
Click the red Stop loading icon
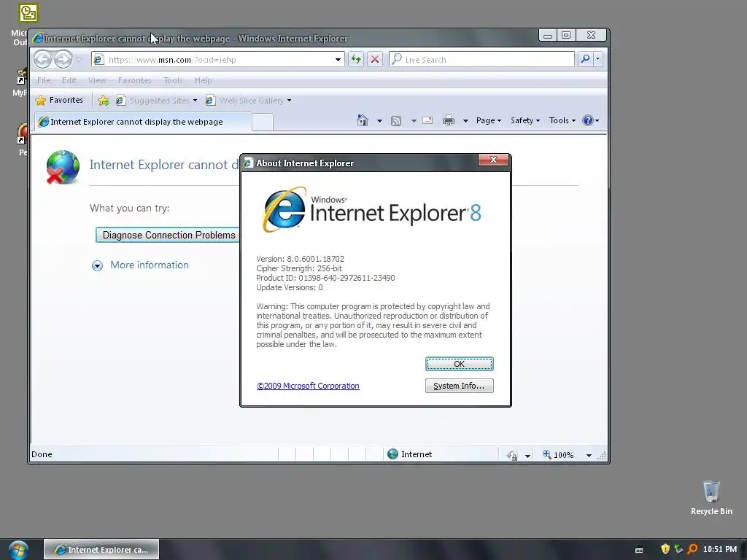tap(375, 60)
